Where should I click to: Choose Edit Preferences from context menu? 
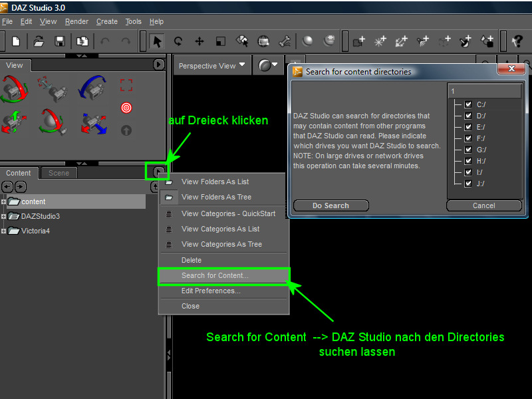click(x=224, y=291)
